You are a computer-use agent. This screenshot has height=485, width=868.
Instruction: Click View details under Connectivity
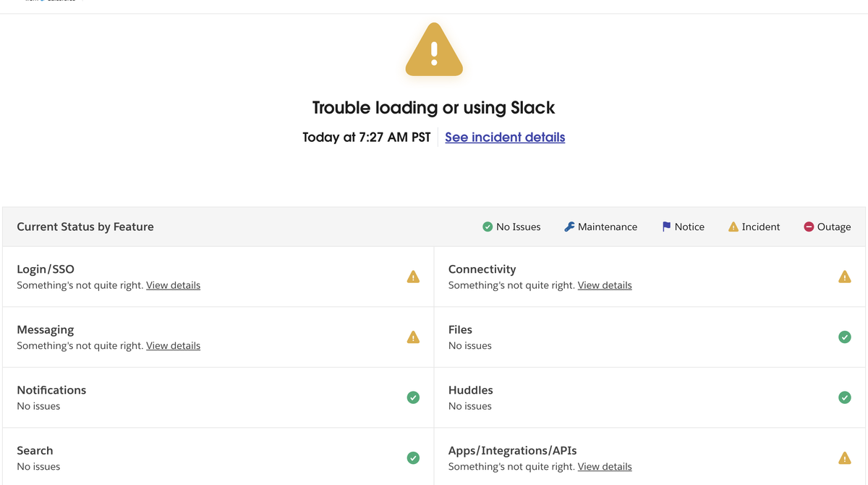604,284
